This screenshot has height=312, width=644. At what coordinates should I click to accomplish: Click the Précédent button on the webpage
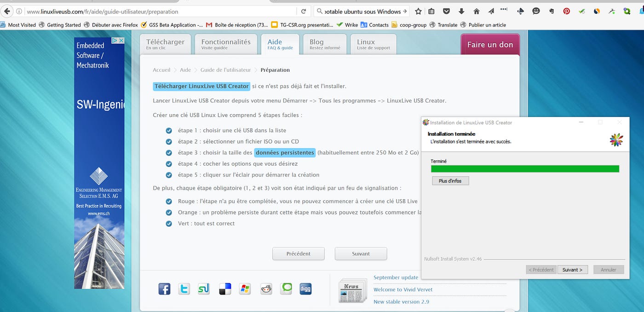coord(299,254)
